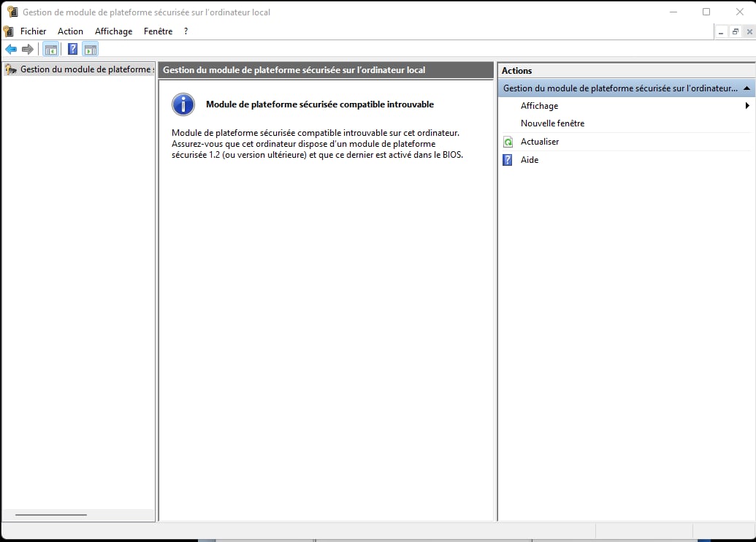Click the Help question mark toolbar icon
This screenshot has height=542, width=756.
[x=72, y=49]
